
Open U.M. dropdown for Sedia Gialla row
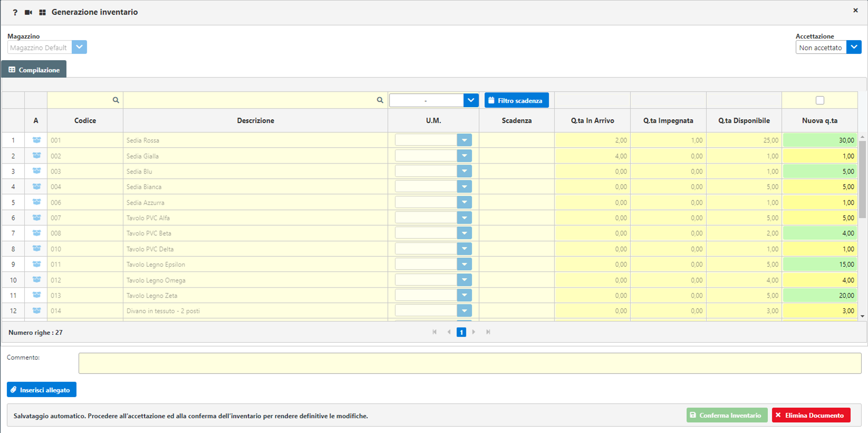pyautogui.click(x=464, y=156)
